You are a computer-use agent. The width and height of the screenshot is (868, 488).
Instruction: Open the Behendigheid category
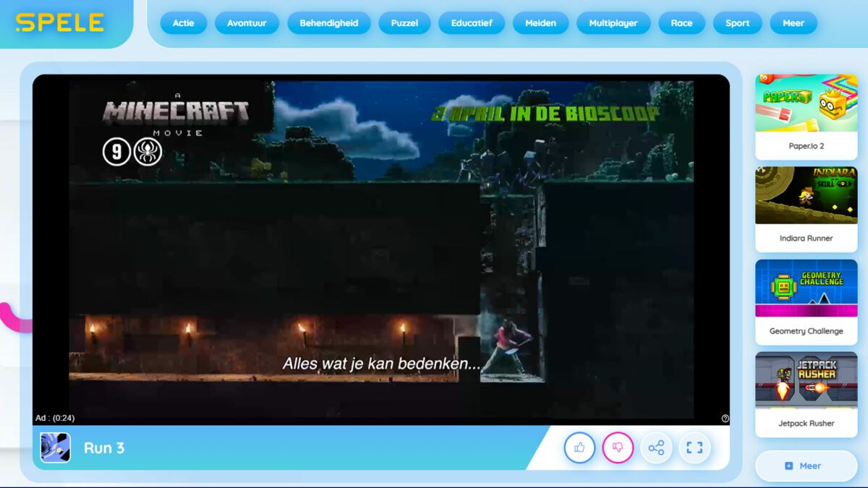(329, 23)
